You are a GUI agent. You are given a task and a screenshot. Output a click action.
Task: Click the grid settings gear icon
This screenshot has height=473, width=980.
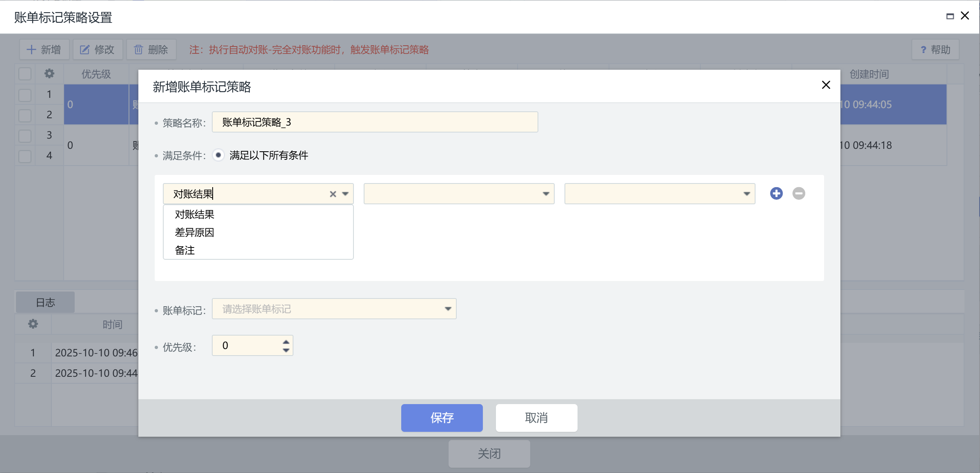(49, 73)
